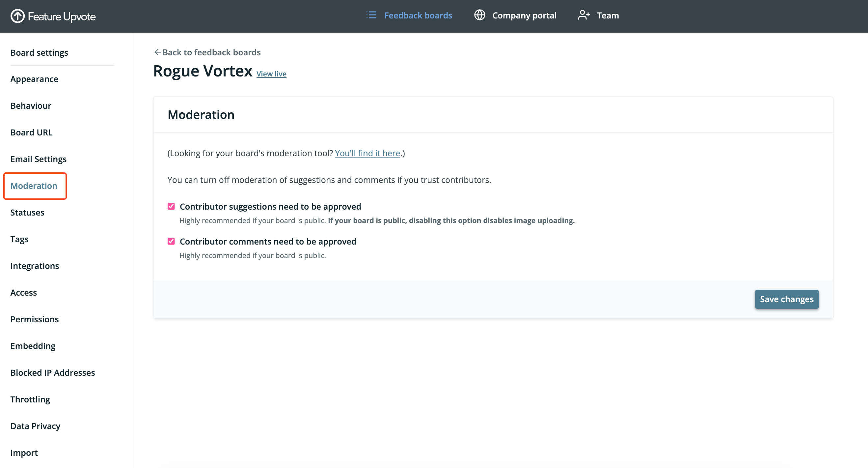Go to the Team page
The height and width of the screenshot is (468, 868).
[608, 15]
